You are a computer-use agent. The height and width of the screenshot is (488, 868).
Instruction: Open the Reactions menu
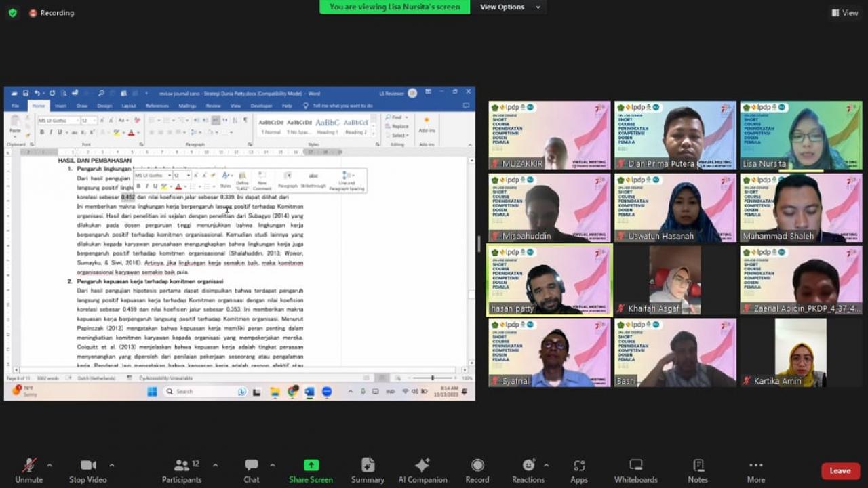[x=528, y=470]
